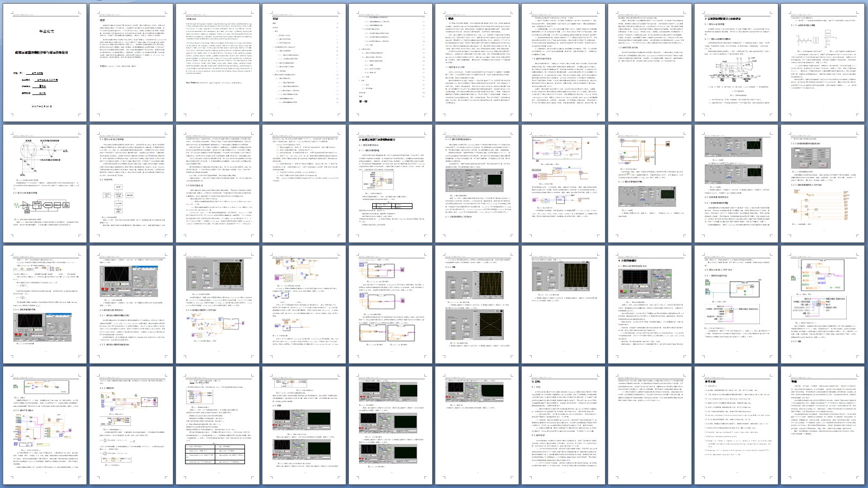Open the thesis cover page thumbnail
Image resolution: width=868 pixels, height=488 pixels.
(45, 63)
